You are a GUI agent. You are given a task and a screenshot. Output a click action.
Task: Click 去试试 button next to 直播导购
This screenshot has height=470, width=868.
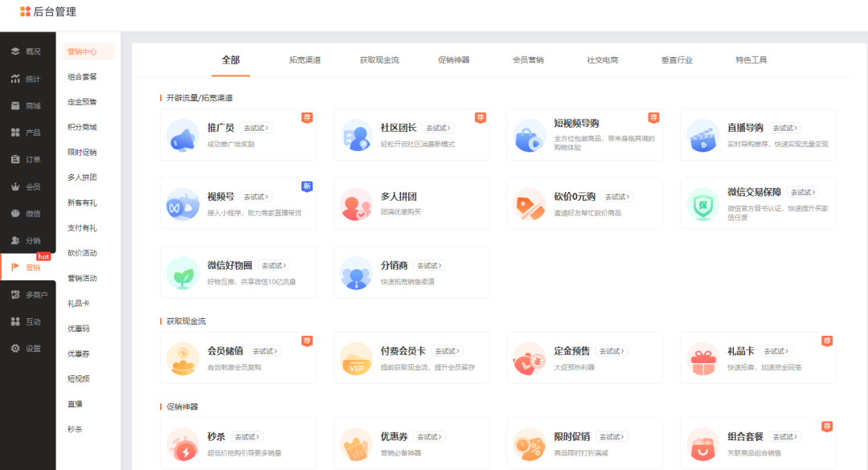tap(785, 128)
